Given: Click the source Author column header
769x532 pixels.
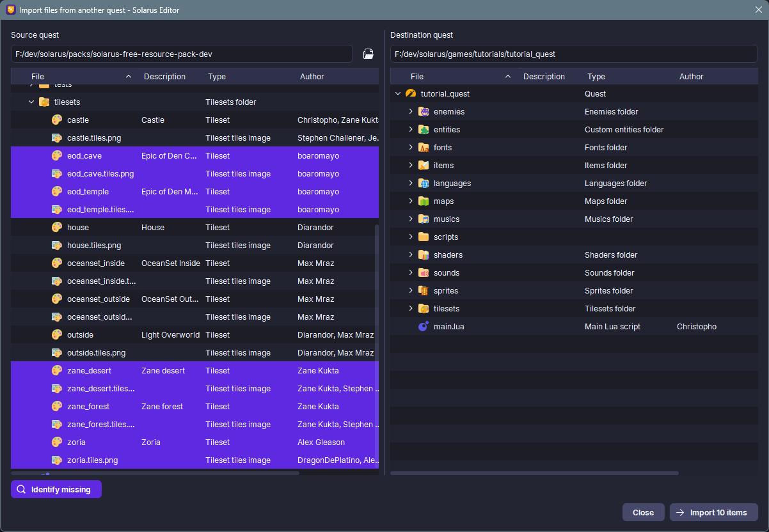Looking at the screenshot, I should click(x=335, y=76).
